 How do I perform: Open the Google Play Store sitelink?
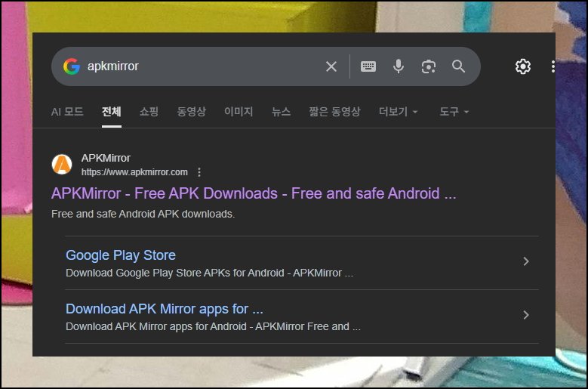[121, 255]
